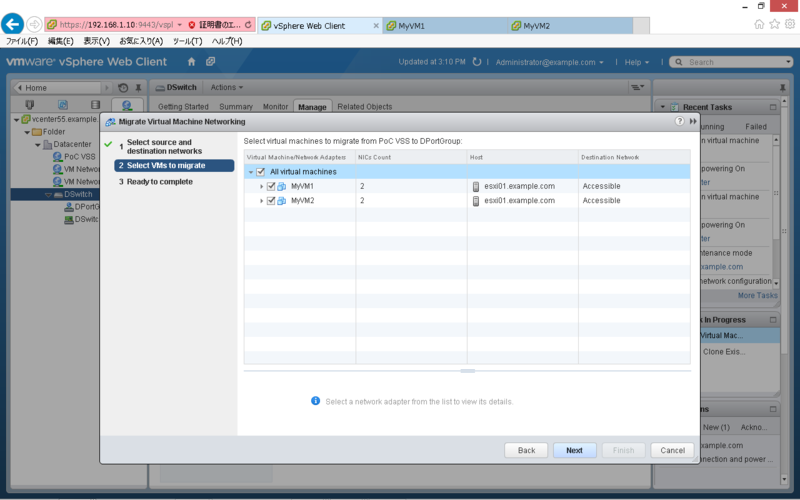Click the NICs Count column header
Viewport: 800px width, 500px height.
tap(411, 157)
